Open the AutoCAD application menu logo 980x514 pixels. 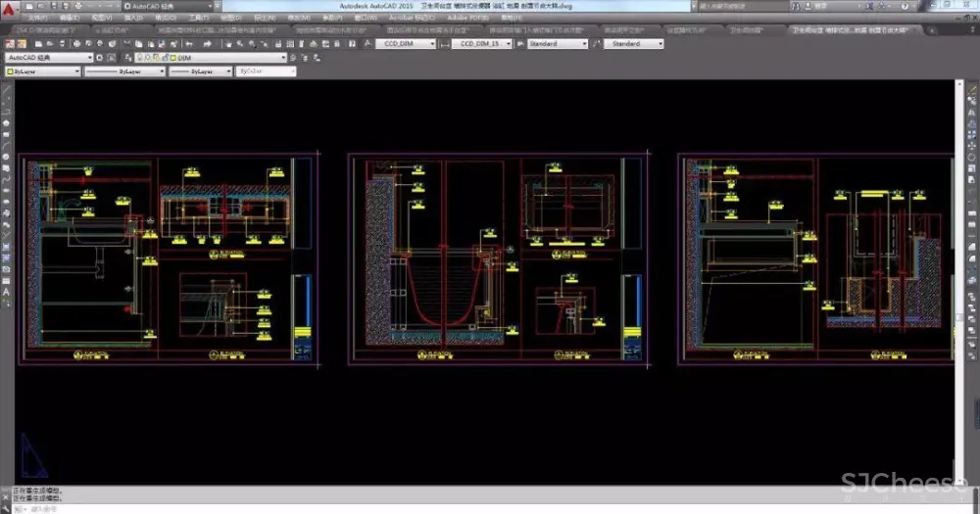[x=10, y=7]
